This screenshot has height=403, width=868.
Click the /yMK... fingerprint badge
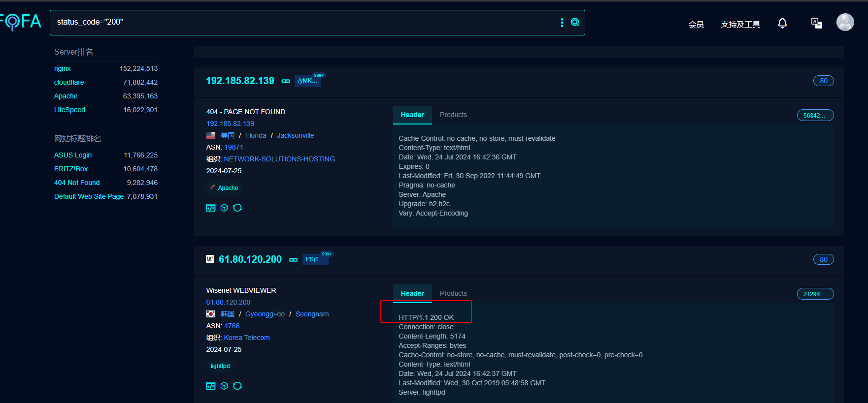[308, 81]
